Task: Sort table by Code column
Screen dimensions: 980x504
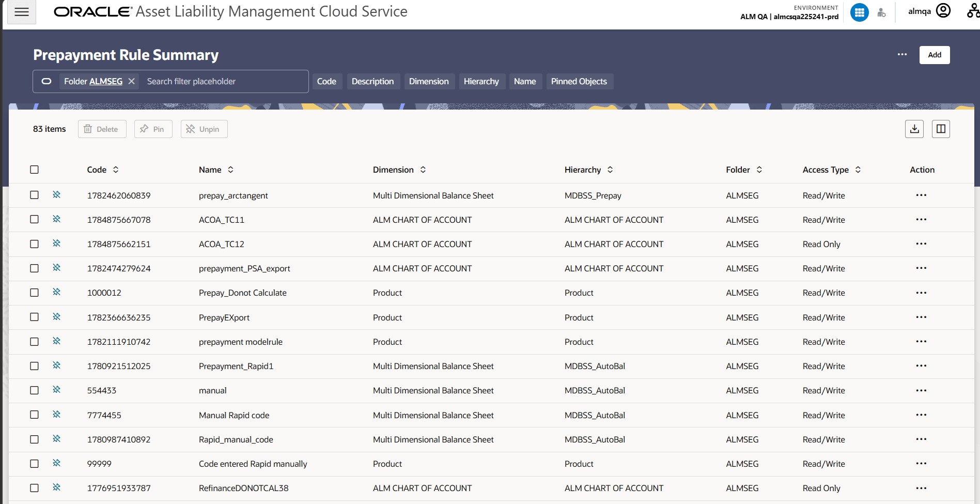Action: [116, 170]
